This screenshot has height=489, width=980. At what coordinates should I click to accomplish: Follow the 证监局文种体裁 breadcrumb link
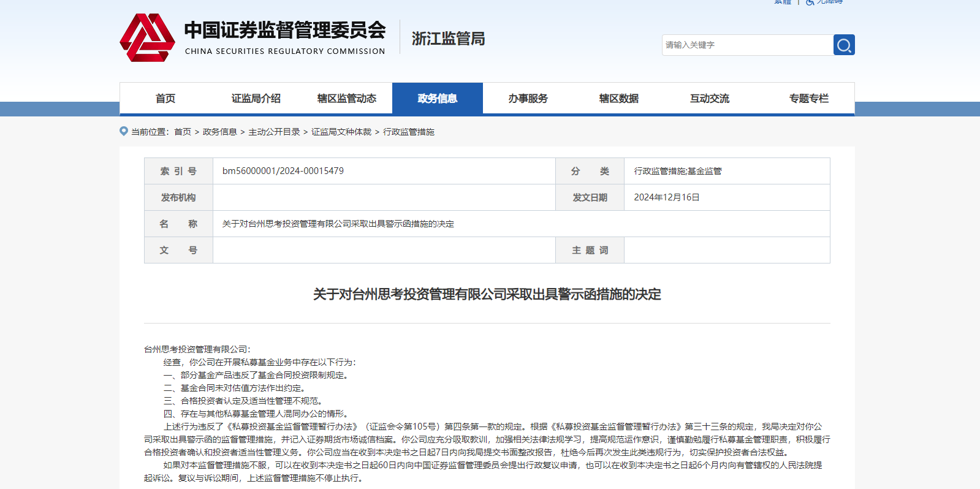point(341,132)
